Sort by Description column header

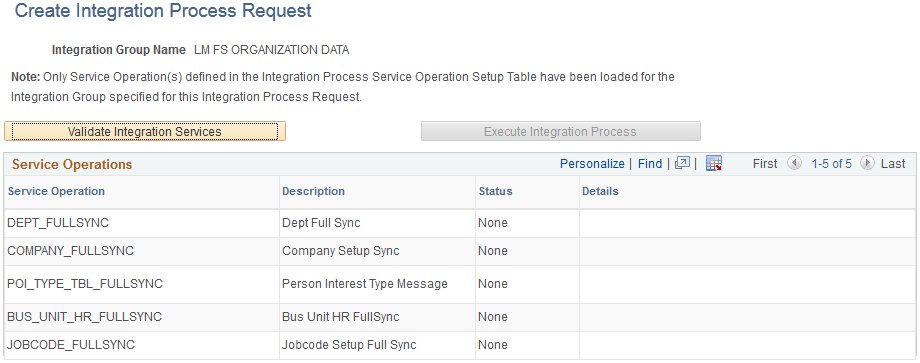coord(313,191)
